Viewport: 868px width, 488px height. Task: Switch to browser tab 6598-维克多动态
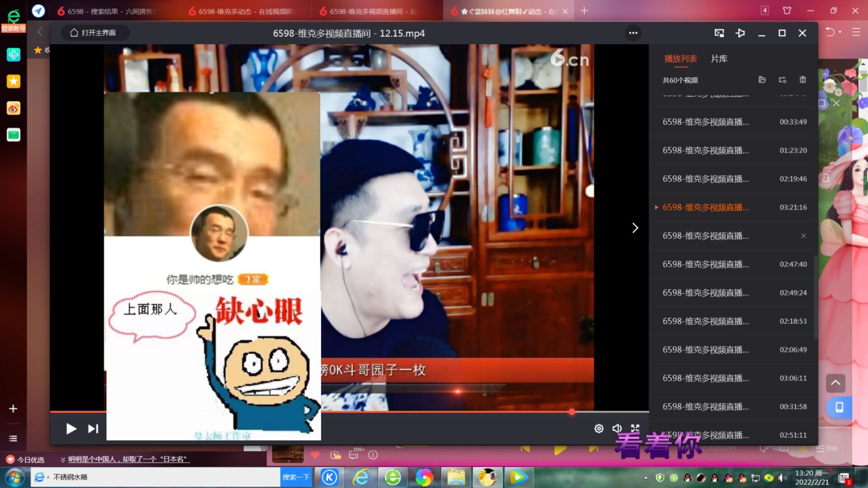pos(246,11)
